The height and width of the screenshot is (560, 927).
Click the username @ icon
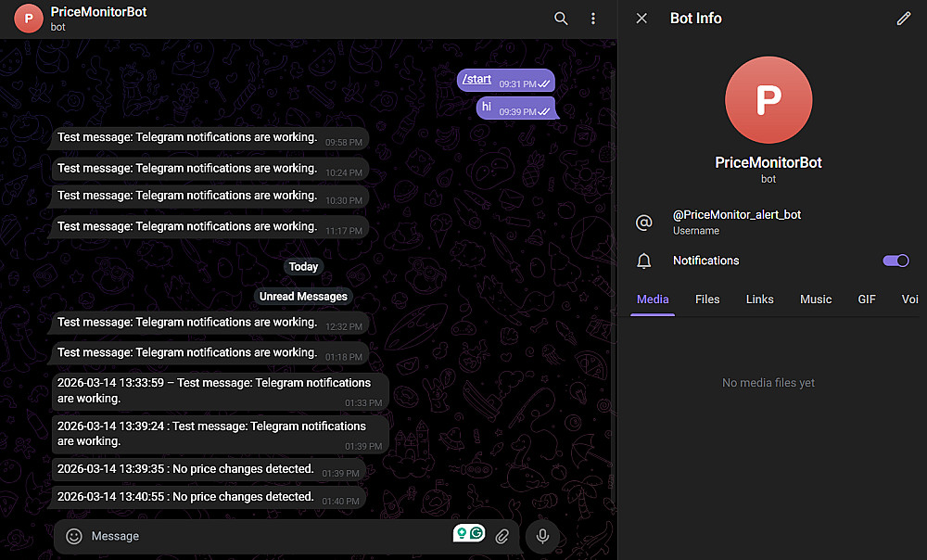pyautogui.click(x=644, y=223)
